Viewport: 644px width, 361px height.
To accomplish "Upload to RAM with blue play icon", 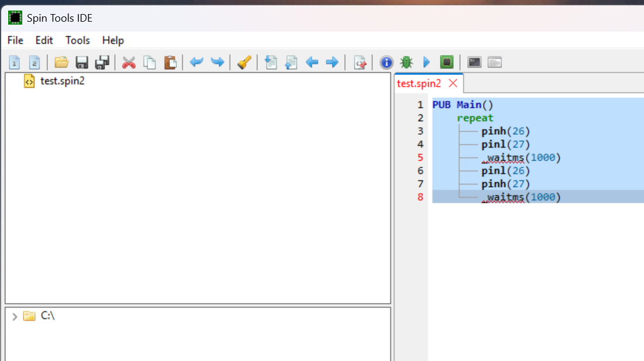I will pyautogui.click(x=427, y=62).
